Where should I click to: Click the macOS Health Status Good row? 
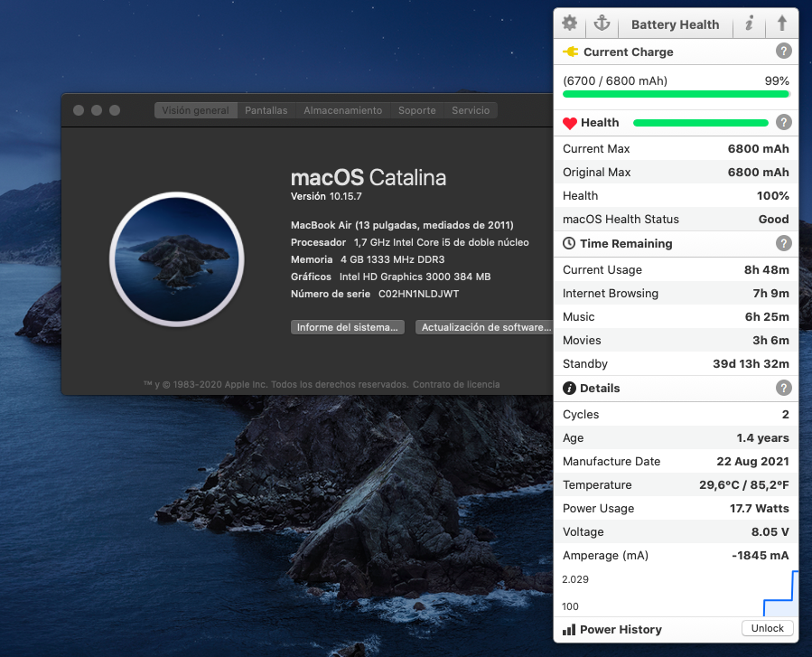676,219
